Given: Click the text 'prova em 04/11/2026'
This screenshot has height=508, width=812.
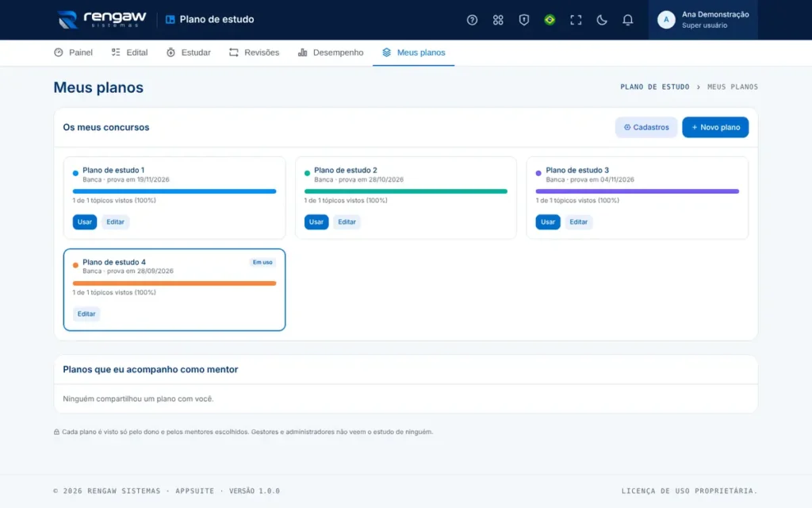Looking at the screenshot, I should pos(603,179).
